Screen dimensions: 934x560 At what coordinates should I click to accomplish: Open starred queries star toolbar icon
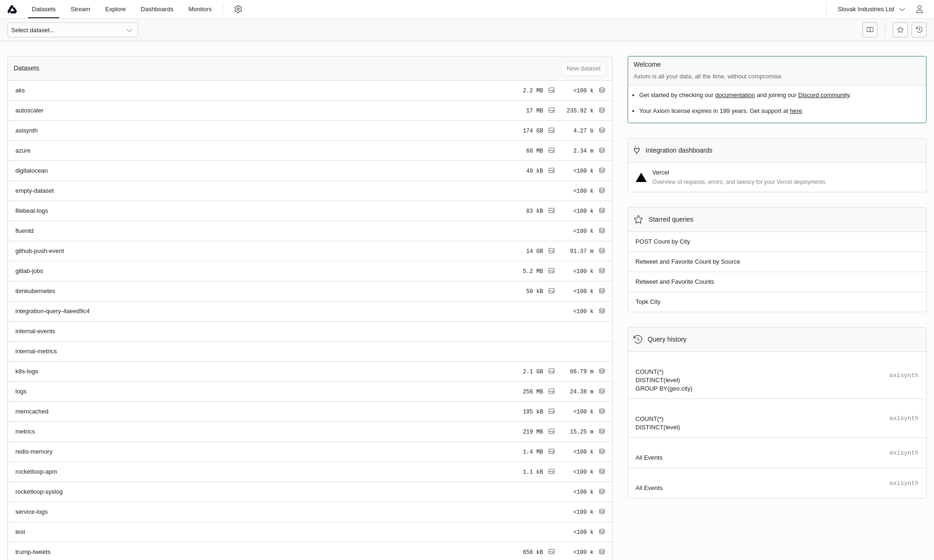pyautogui.click(x=900, y=30)
